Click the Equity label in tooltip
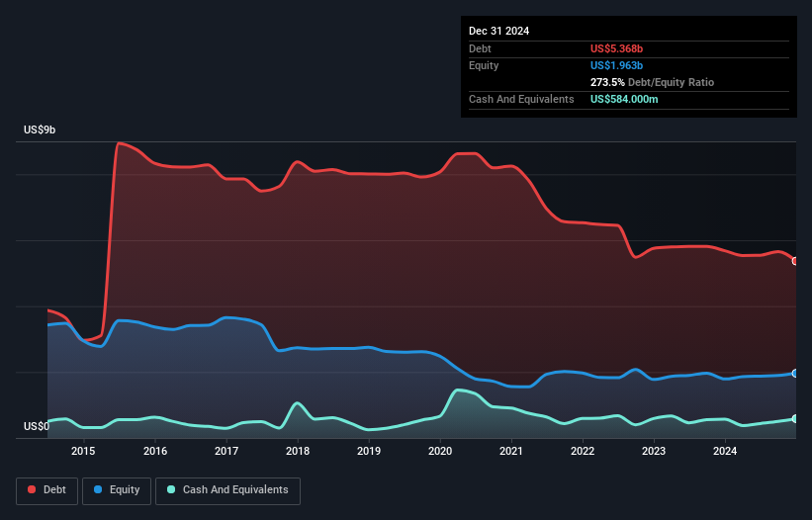 [484, 65]
